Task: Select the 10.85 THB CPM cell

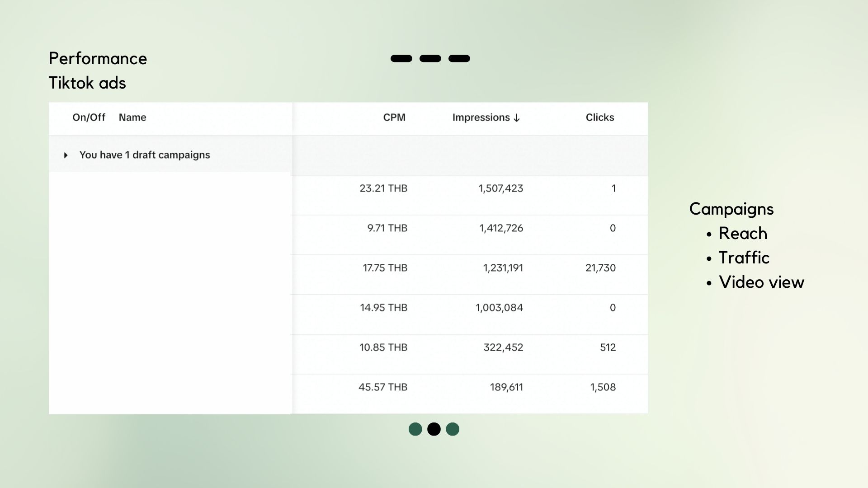Action: 383,347
